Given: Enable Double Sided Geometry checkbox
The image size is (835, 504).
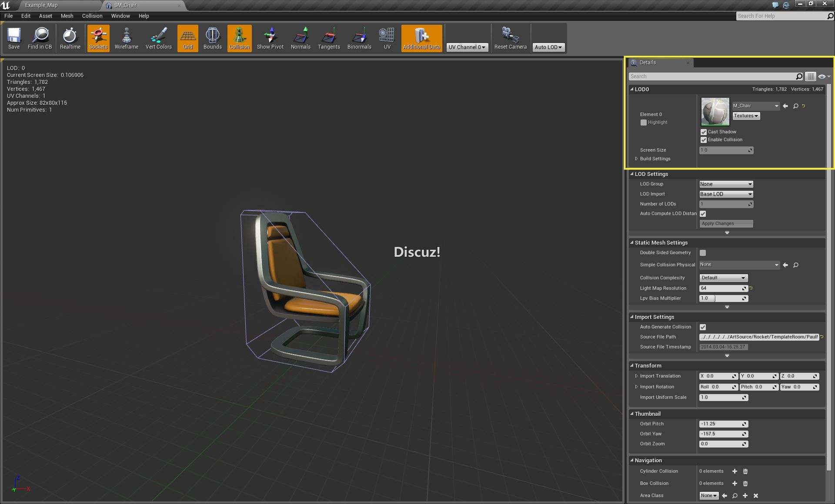Looking at the screenshot, I should [x=703, y=252].
